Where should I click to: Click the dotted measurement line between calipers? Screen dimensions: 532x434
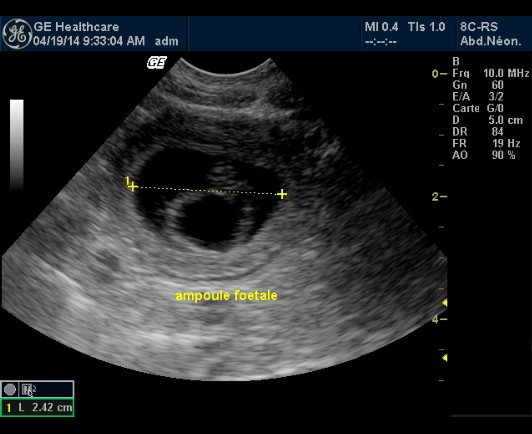pos(207,190)
